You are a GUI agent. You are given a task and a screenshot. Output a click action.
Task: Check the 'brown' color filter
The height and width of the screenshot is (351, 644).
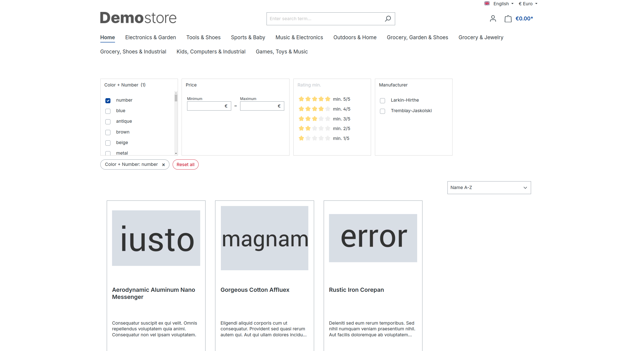point(108,132)
